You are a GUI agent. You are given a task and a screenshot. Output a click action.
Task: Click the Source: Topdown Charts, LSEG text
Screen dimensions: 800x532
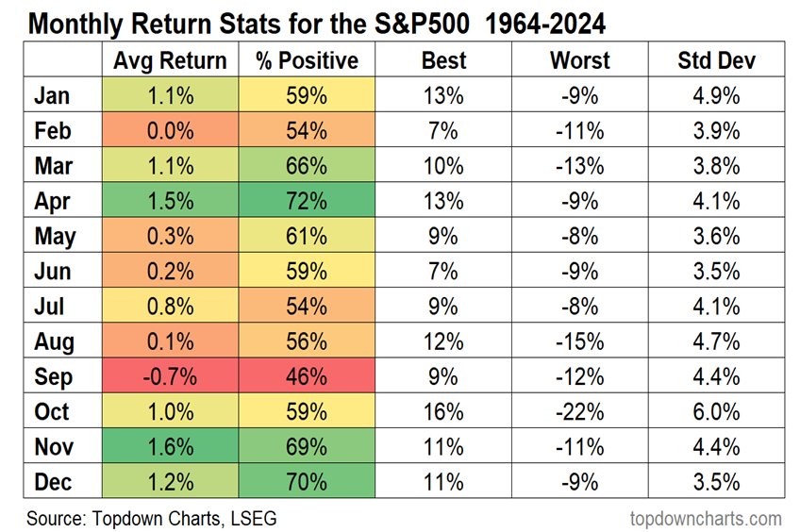(152, 518)
